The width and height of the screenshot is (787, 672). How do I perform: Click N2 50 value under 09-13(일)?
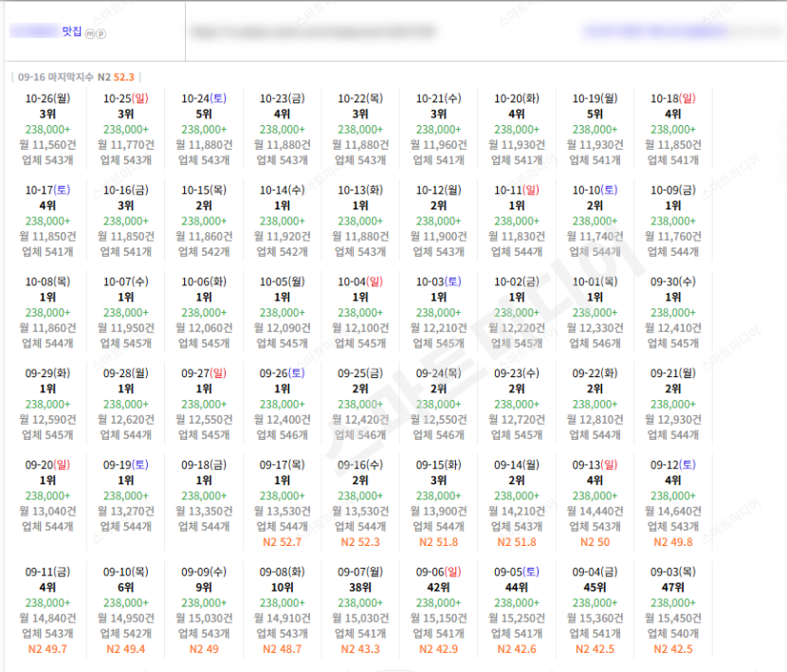coord(595,542)
